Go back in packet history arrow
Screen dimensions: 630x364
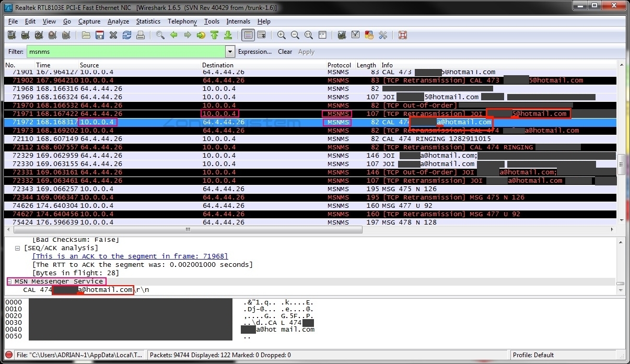pos(174,35)
